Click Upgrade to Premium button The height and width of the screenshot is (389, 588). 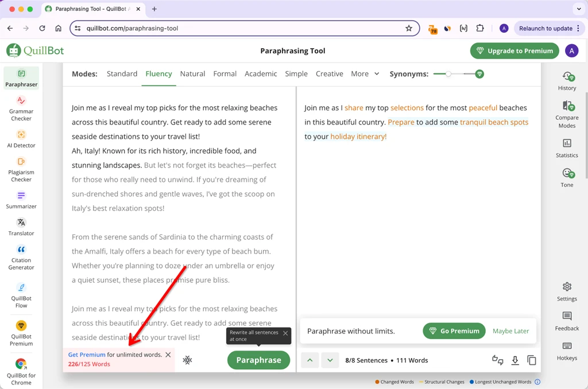coord(514,51)
